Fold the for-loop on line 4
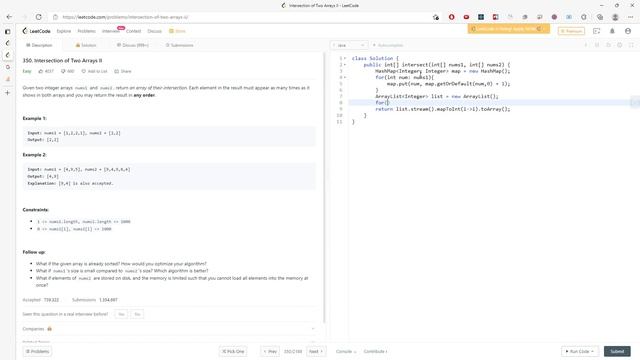 click(345, 77)
